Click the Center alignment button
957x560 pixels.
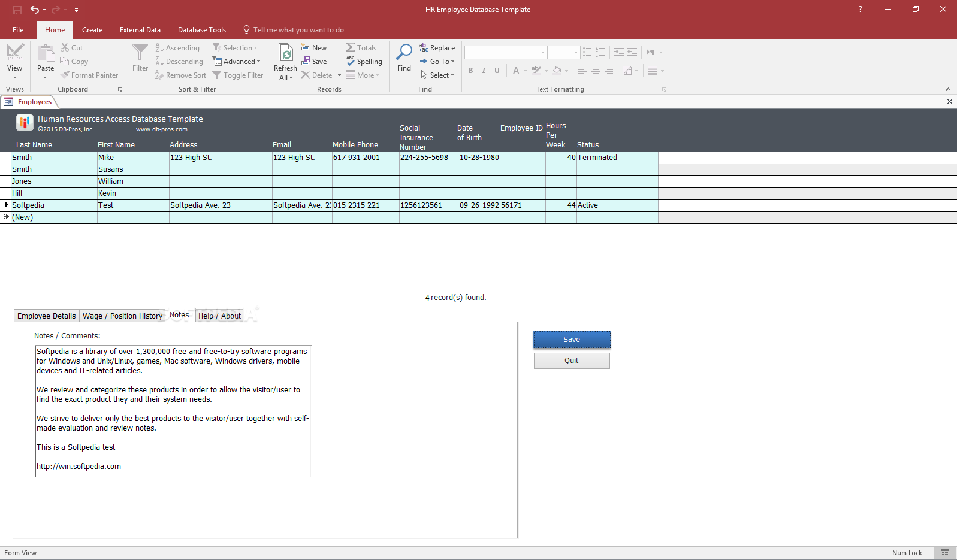coord(596,71)
